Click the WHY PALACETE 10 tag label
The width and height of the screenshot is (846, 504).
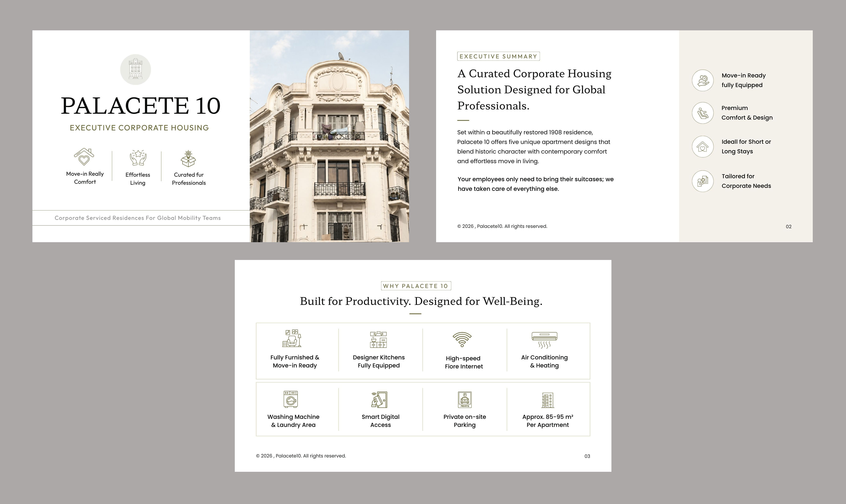416,286
